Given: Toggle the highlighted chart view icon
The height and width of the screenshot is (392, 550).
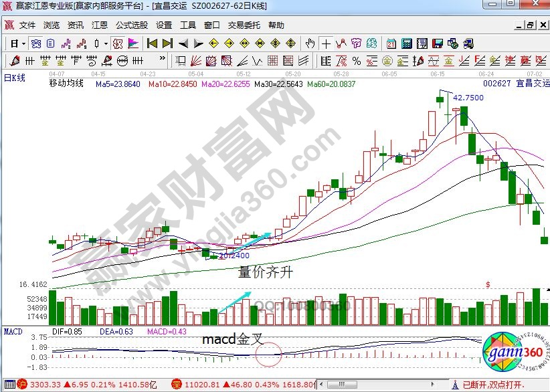Looking at the screenshot, I should [35, 44].
